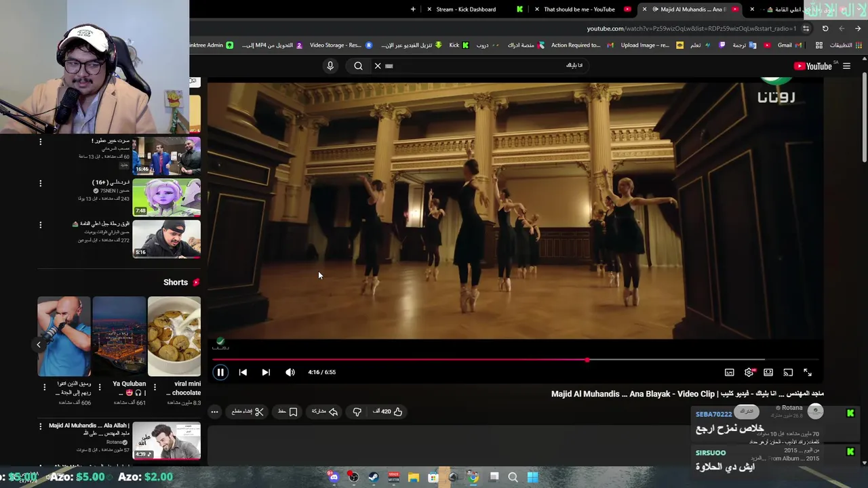The image size is (868, 488).
Task: Open options for Ya Quluban Short
Action: click(99, 387)
